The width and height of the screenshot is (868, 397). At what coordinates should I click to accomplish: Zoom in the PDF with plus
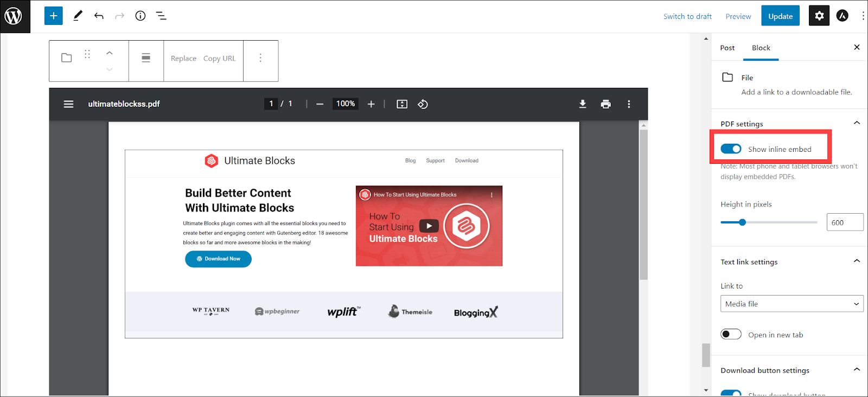(371, 104)
